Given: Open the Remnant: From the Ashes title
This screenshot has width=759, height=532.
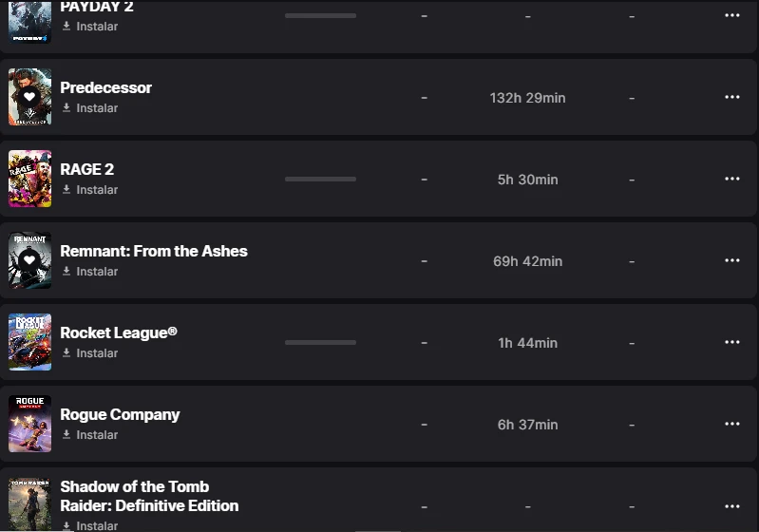Looking at the screenshot, I should click(x=154, y=251).
